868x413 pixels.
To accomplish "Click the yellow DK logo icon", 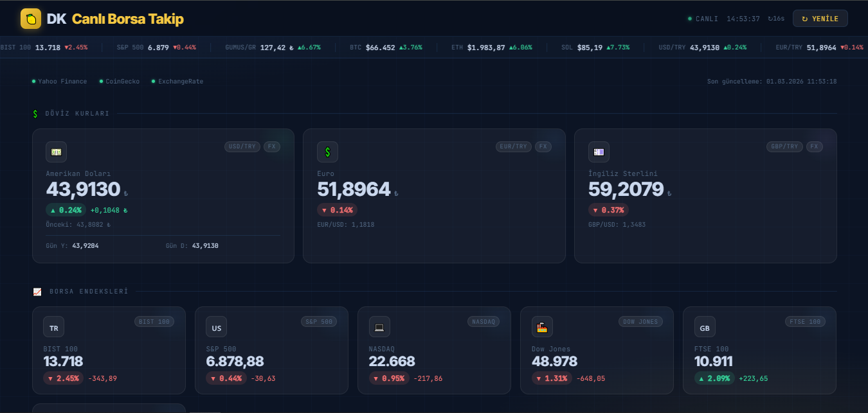I will coord(31,19).
